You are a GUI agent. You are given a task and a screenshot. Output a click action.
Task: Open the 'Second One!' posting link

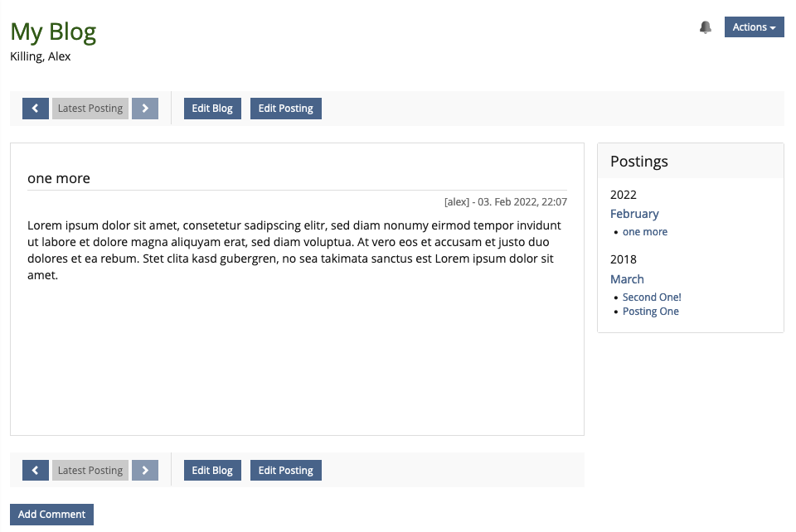pos(652,297)
